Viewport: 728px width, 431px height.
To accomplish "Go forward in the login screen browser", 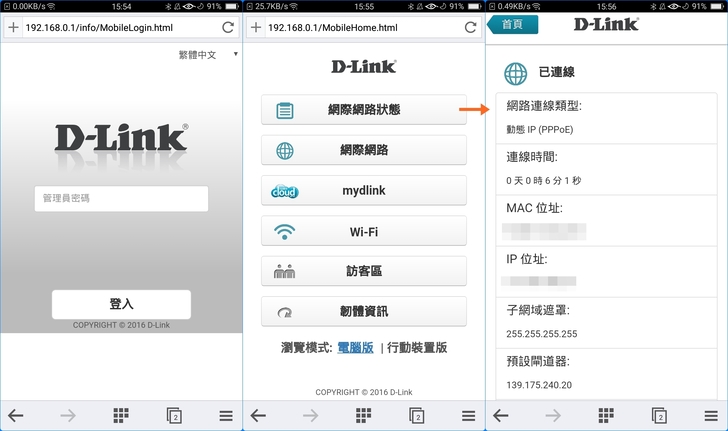I will 68,415.
